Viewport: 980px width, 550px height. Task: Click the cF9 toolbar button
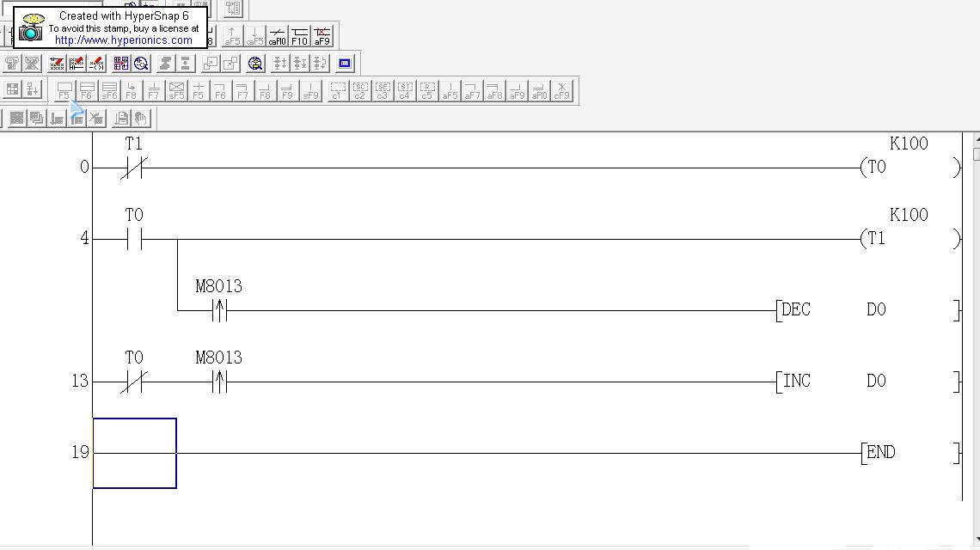tap(561, 90)
